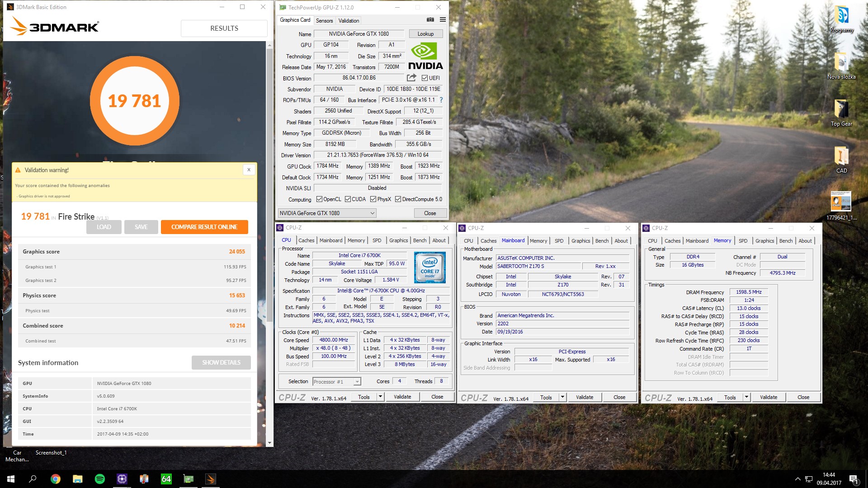
Task: Open the Nová složka desktop folder
Action: [841, 66]
